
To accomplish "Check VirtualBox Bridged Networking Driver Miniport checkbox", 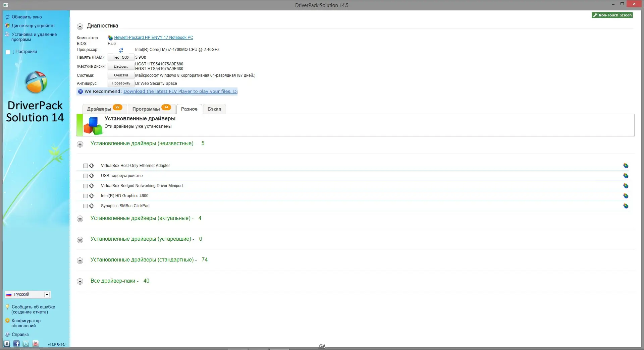I will tap(86, 186).
